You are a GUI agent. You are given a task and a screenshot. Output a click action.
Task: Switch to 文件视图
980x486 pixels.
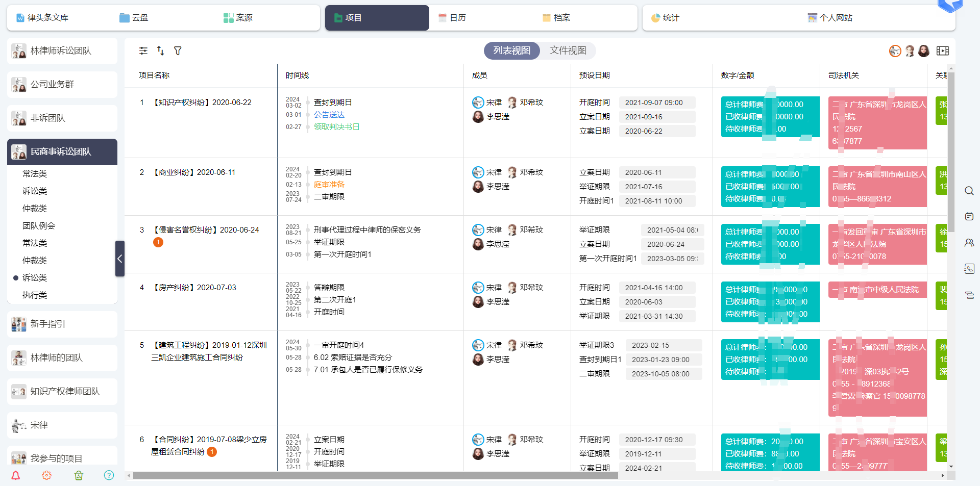pos(568,50)
